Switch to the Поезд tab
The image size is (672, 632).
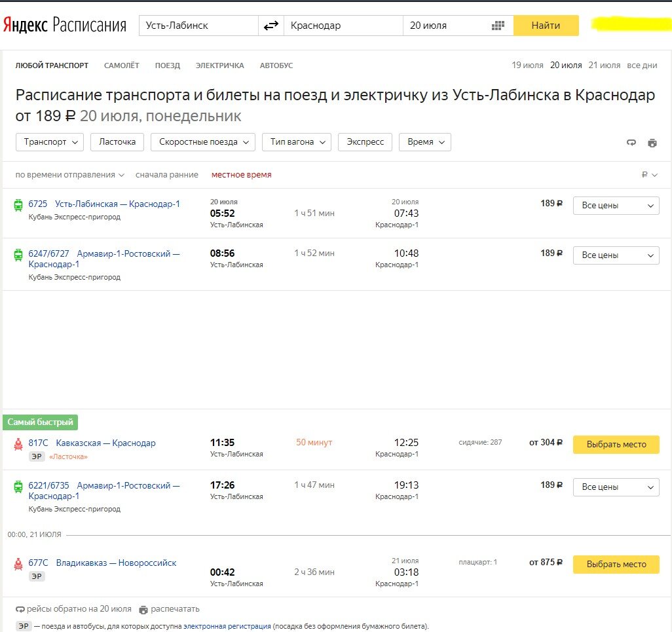pos(168,65)
